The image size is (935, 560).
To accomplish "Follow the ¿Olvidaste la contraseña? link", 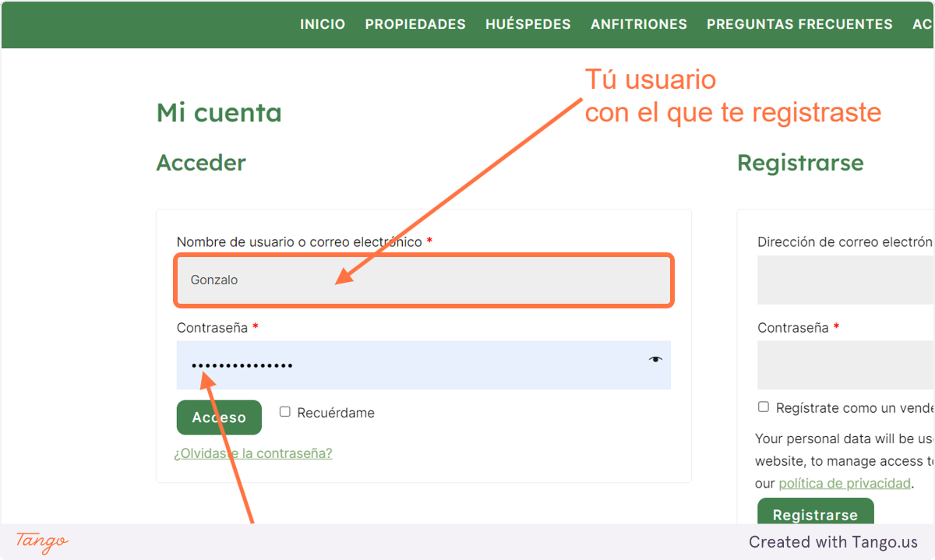I will [253, 453].
